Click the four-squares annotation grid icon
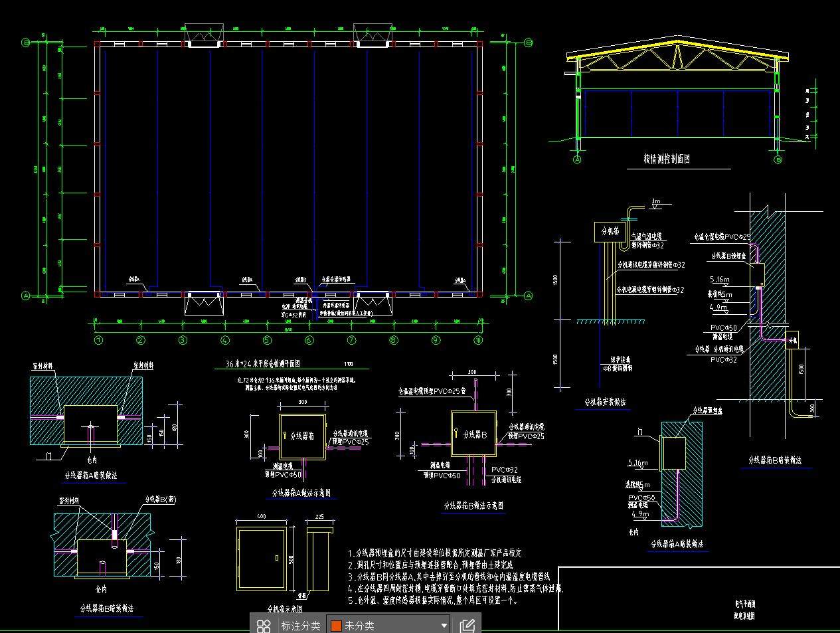 (264, 625)
